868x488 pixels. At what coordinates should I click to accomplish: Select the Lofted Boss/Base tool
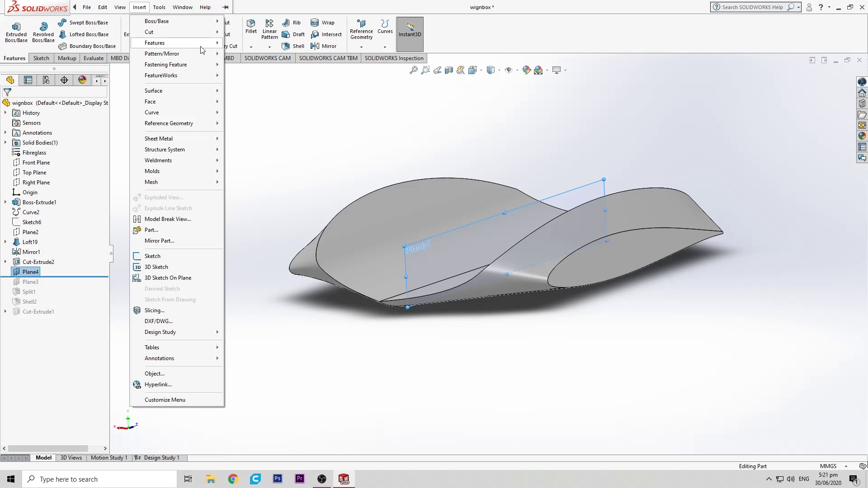click(x=83, y=34)
